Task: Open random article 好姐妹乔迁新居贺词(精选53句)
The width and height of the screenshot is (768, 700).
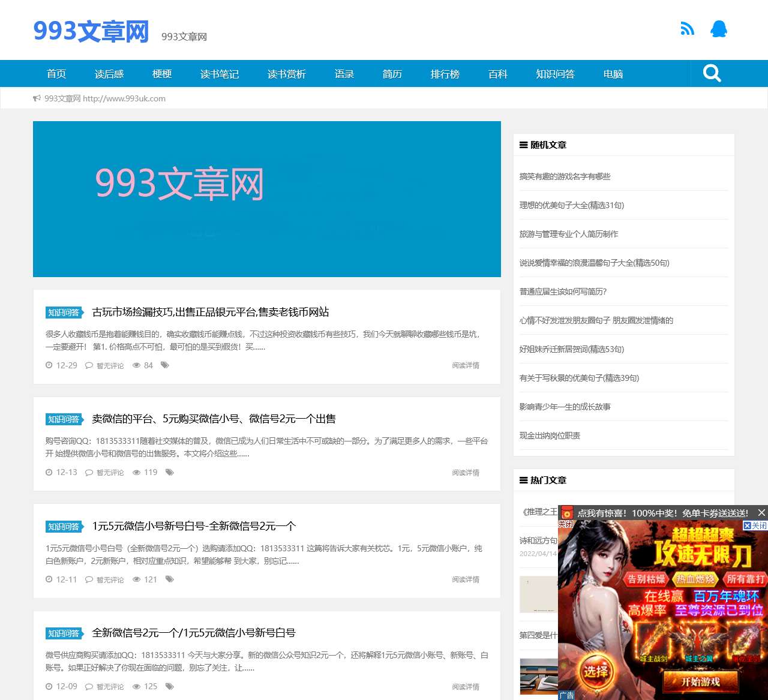Action: (x=572, y=349)
